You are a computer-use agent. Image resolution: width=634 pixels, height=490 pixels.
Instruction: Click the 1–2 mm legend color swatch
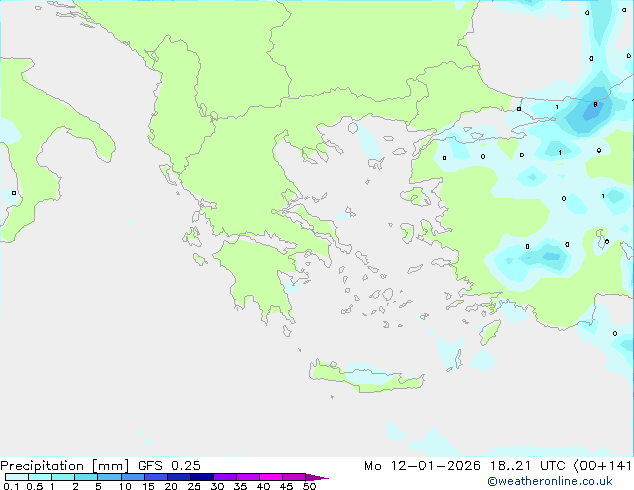[63, 477]
